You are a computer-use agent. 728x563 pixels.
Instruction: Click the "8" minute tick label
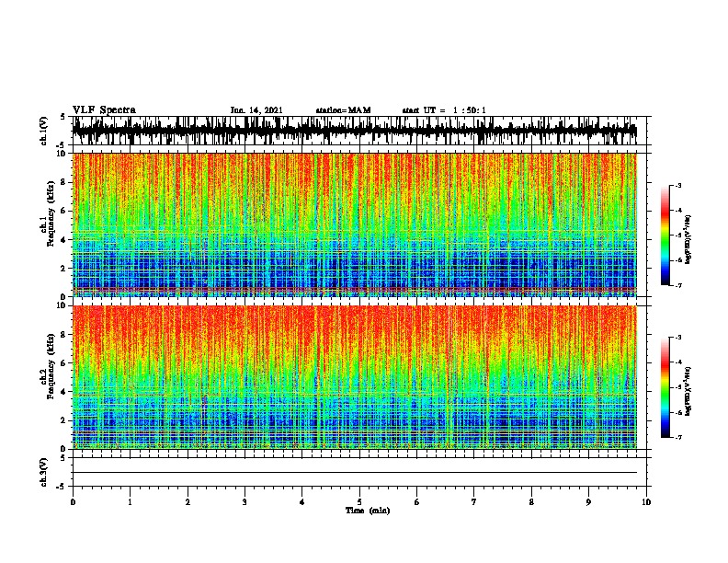[531, 502]
